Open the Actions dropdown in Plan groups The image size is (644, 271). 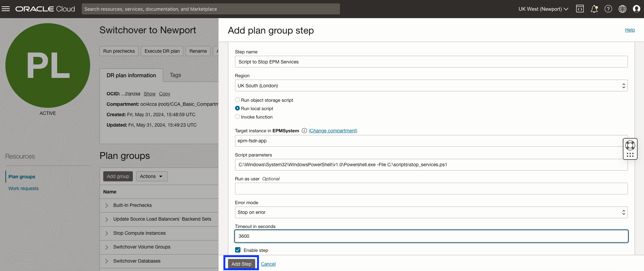tap(152, 176)
